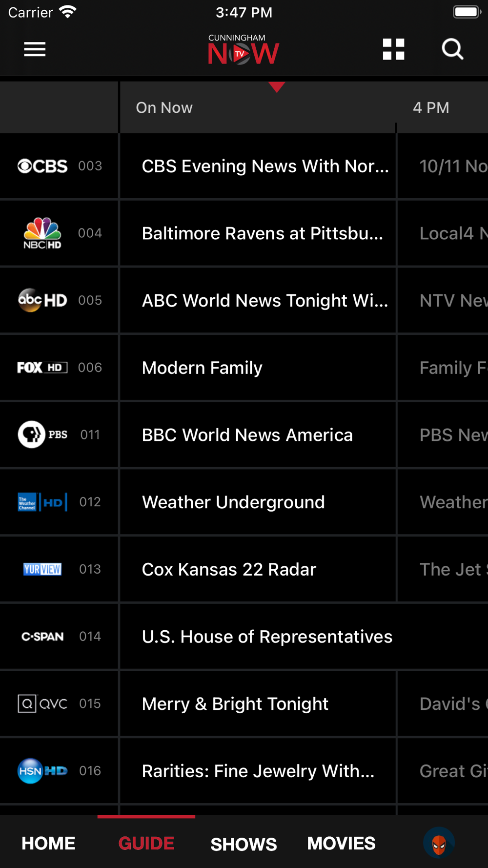Viewport: 488px width, 868px height.
Task: Open 10/11 No... program at 4 PM
Action: [x=443, y=166]
